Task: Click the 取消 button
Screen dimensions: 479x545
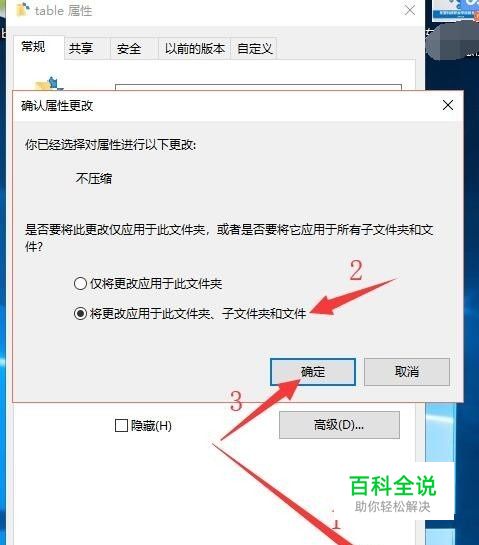Action: (x=407, y=372)
